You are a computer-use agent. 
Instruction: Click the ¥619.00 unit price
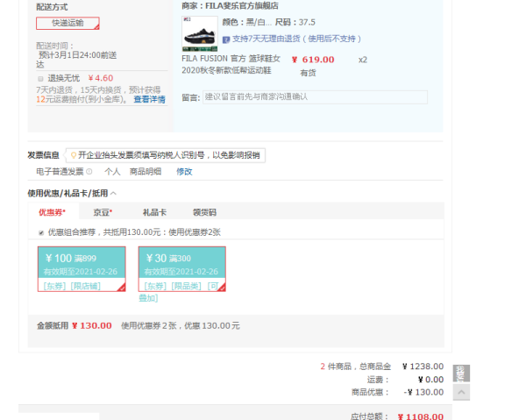(x=313, y=60)
